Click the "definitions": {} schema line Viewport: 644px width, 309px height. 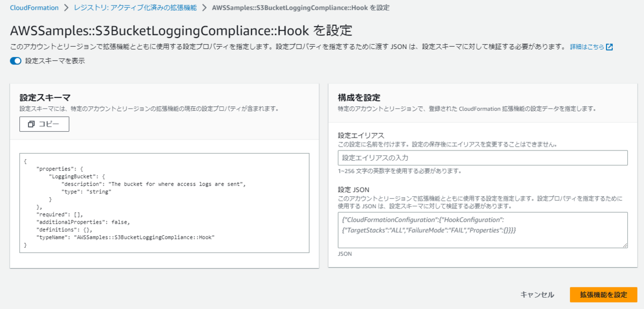click(64, 229)
